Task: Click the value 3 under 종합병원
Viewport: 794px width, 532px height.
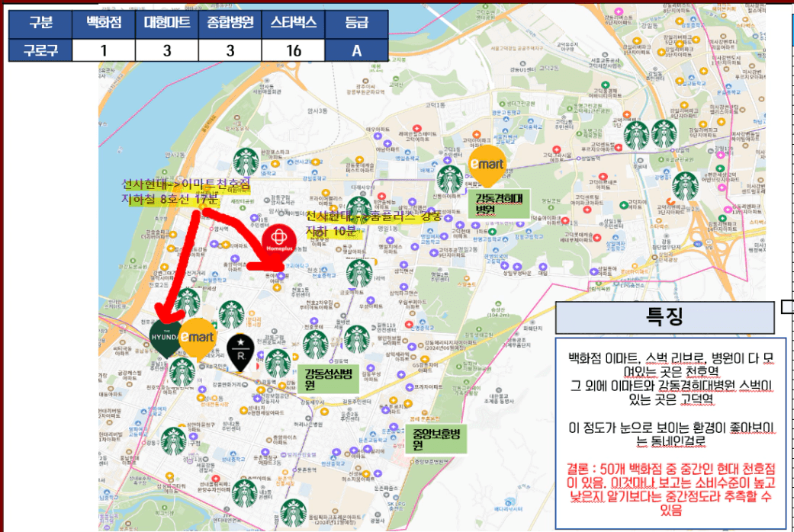Action: tap(230, 50)
